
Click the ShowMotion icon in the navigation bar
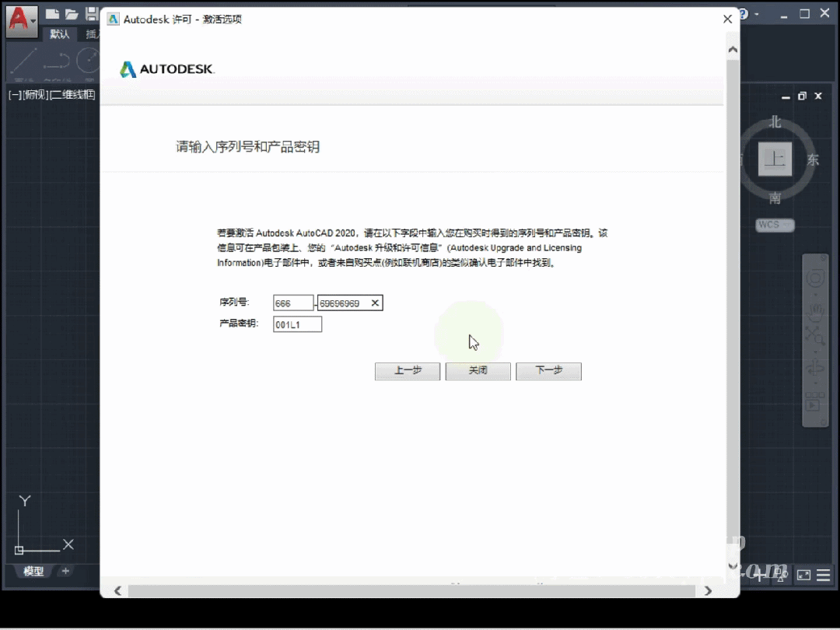point(815,402)
